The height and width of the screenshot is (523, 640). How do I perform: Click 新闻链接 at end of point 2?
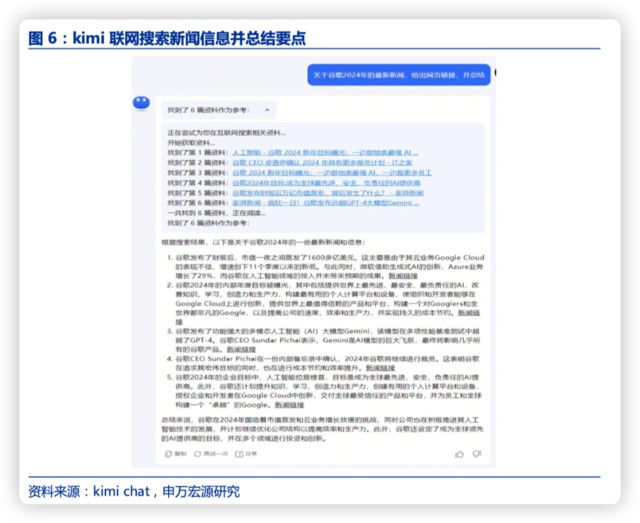(x=469, y=313)
